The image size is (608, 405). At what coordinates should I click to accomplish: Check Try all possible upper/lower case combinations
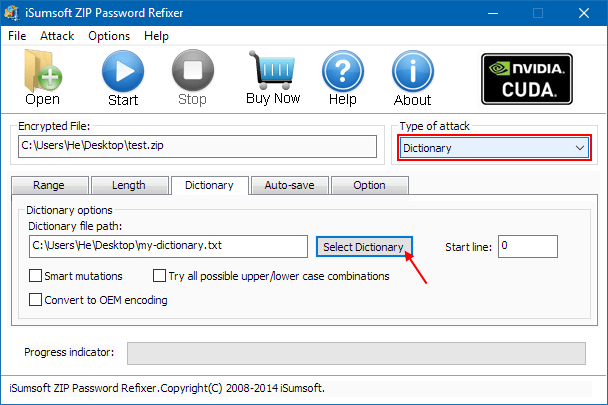pos(159,276)
